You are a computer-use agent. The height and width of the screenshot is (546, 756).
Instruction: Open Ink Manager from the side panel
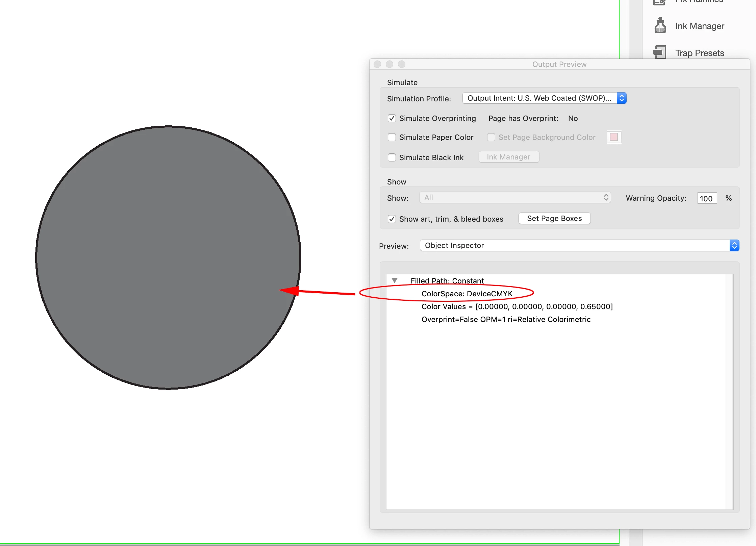tap(699, 26)
